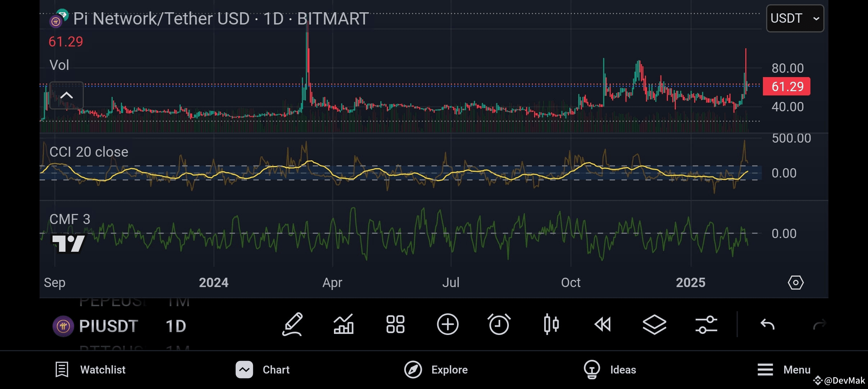Image resolution: width=868 pixels, height=389 pixels.
Task: Create a price alert with the clock icon
Action: 499,324
